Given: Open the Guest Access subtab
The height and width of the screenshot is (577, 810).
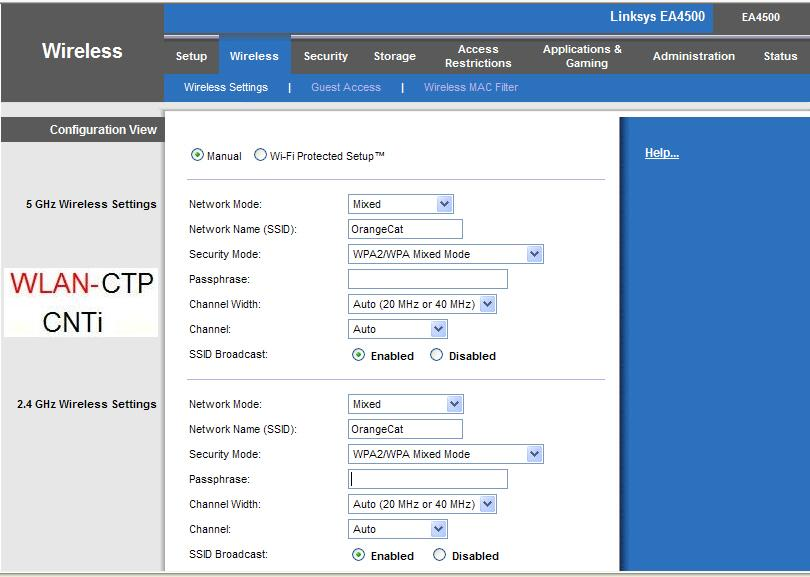Looking at the screenshot, I should tap(346, 87).
